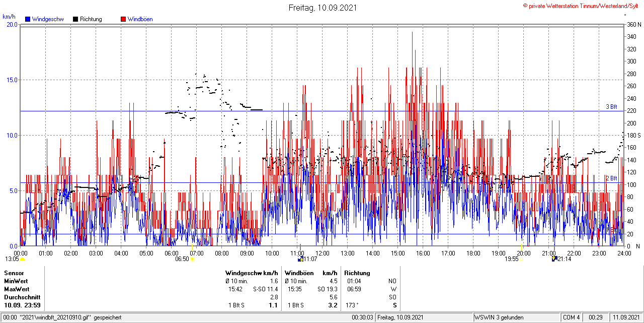
Task: Click the '2 Bft' line label
Action: click(611, 178)
